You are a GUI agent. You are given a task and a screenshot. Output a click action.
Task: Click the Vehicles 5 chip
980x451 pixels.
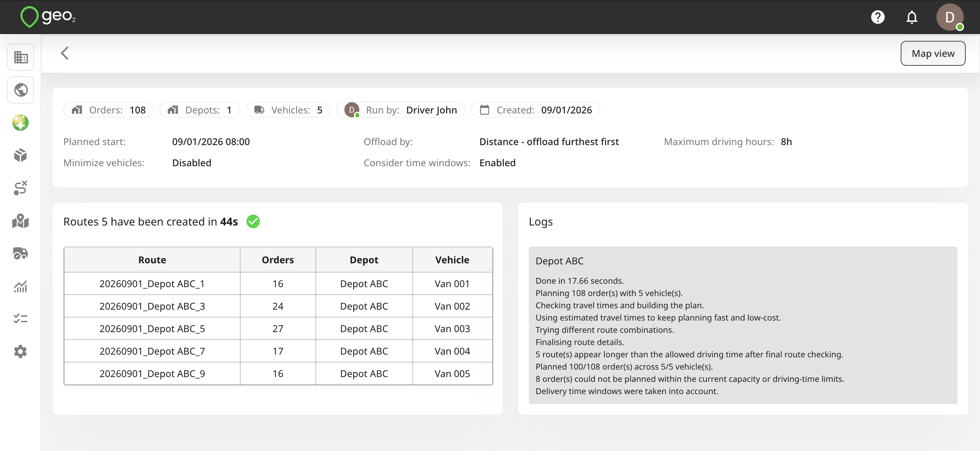click(x=288, y=110)
